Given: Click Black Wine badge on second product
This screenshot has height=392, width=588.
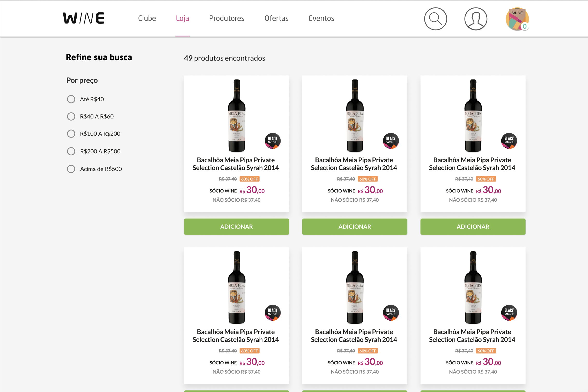Looking at the screenshot, I should coord(391,141).
